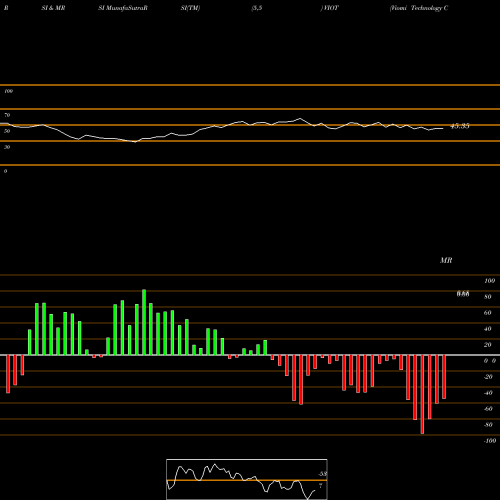Image resolution: width=500 pixels, height=500 pixels.
Task: Click the RSI axis label 70
Action: pyautogui.click(x=7, y=115)
